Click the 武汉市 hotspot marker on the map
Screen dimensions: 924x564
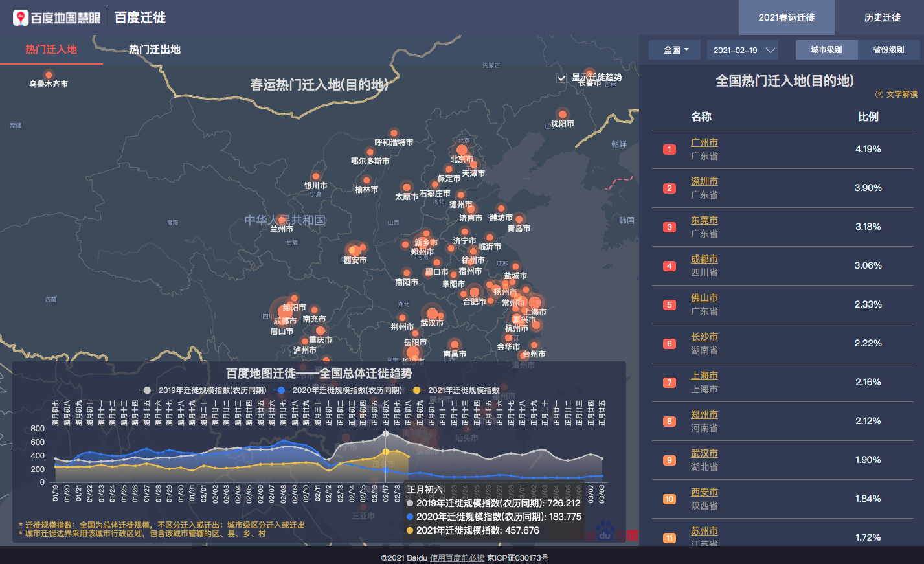pos(431,313)
